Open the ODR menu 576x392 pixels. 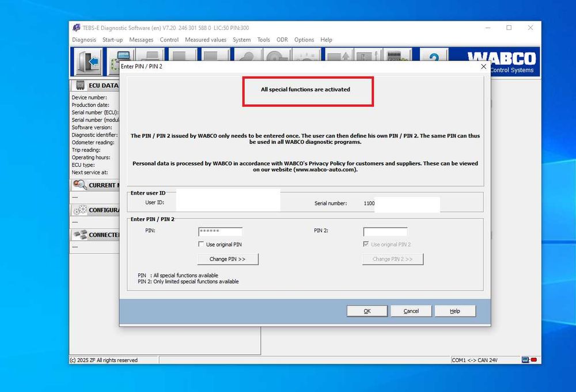tap(282, 40)
